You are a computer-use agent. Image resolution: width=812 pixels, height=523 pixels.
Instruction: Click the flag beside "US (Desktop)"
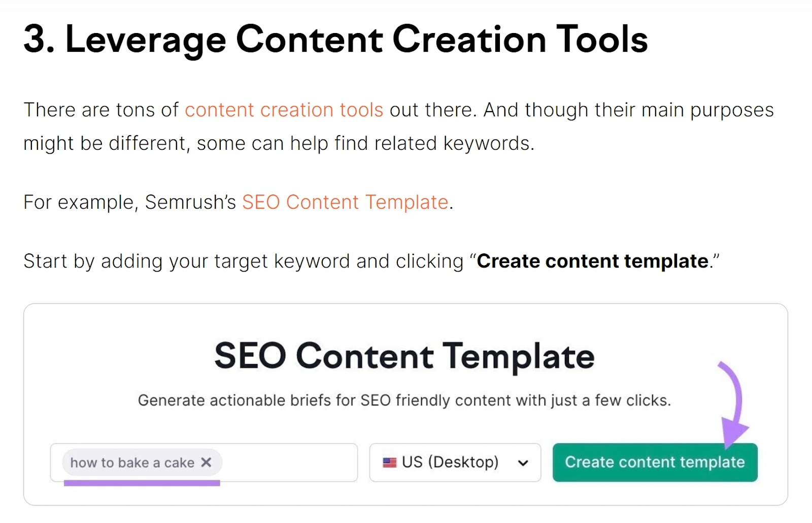pyautogui.click(x=389, y=462)
